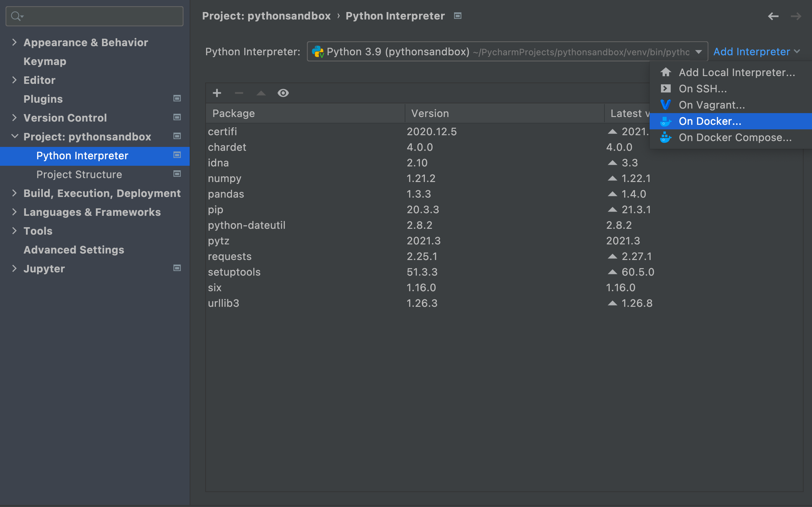Viewport: 812px width, 507px height.
Task: Choose On SSH menu item
Action: (x=730, y=88)
